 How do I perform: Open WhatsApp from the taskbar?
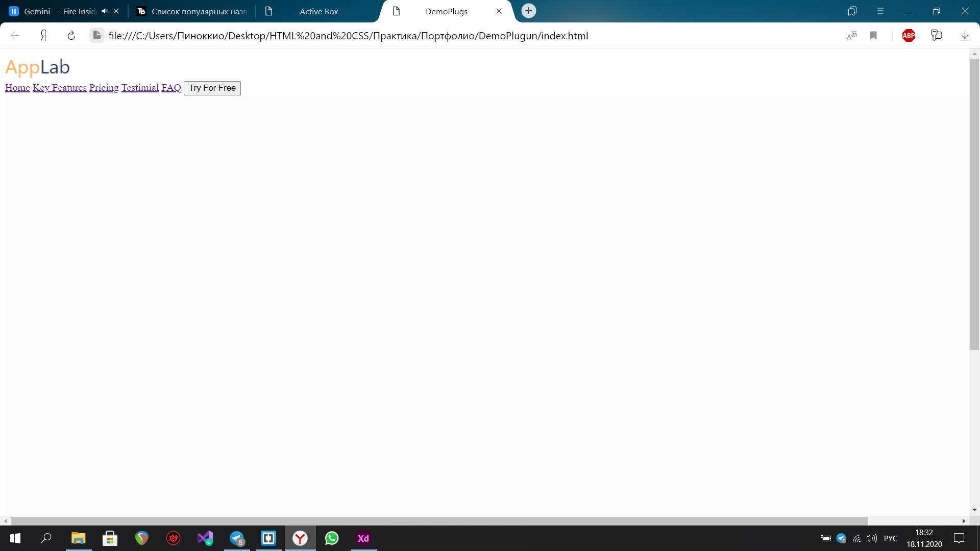[332, 538]
